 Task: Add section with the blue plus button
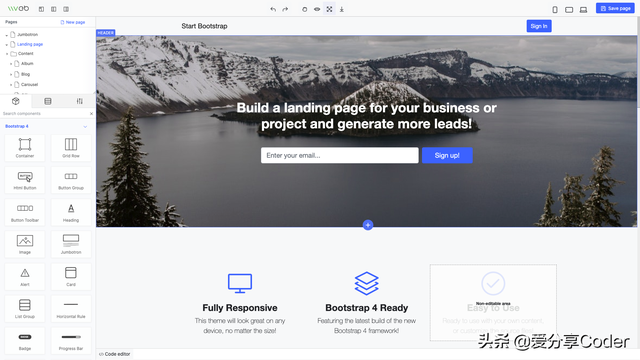tap(368, 225)
